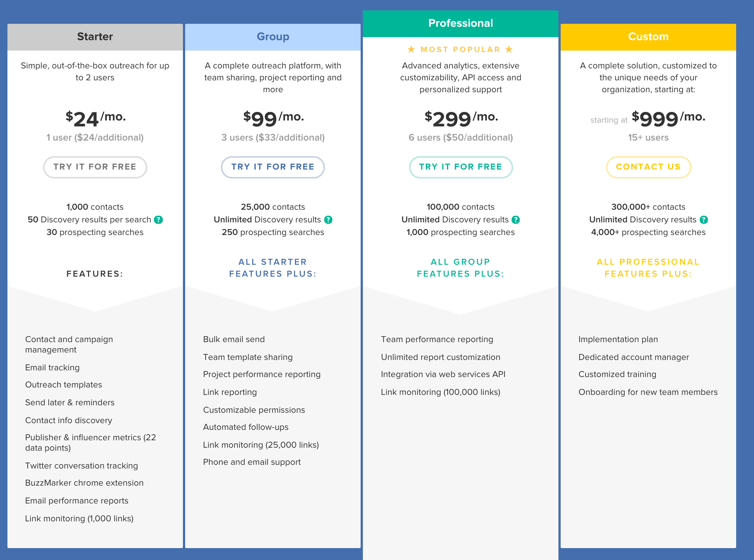Viewport: 754px width, 560px height.
Task: Click the All Starter Features Plus heading
Action: 273,268
